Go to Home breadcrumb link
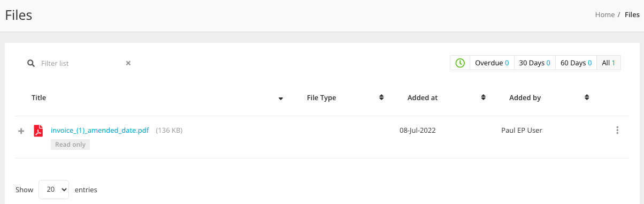Viewport: 644px width, 204px height. [605, 15]
